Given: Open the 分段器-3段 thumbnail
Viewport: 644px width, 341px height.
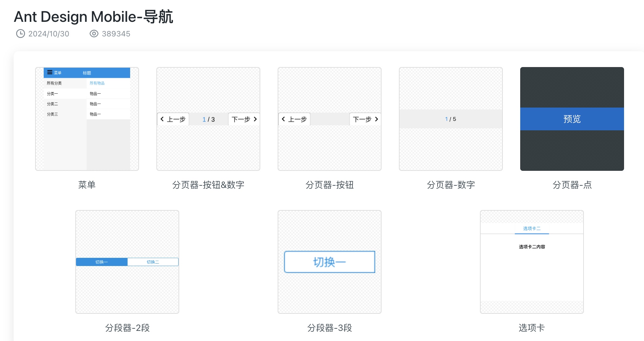Looking at the screenshot, I should [330, 262].
